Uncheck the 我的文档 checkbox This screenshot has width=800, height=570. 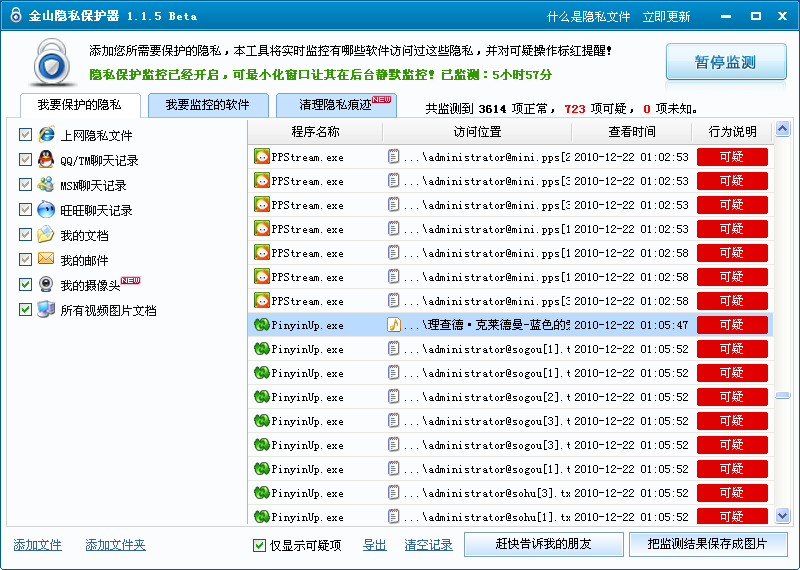pos(25,235)
